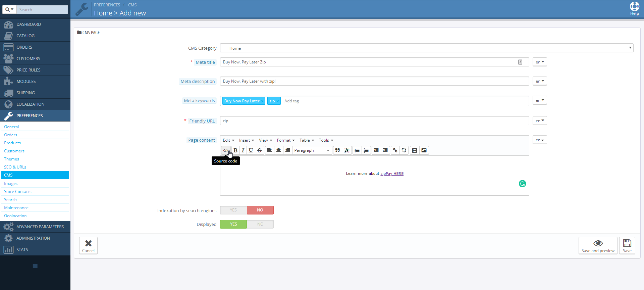Click the CMS breadcrumb in the header

pyautogui.click(x=132, y=5)
